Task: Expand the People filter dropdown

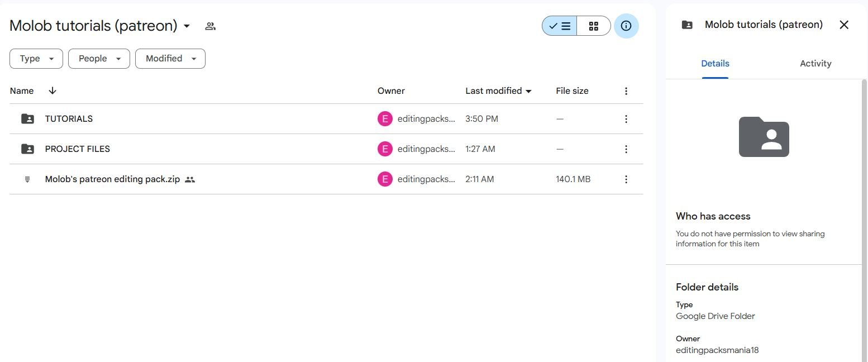Action: 99,59
